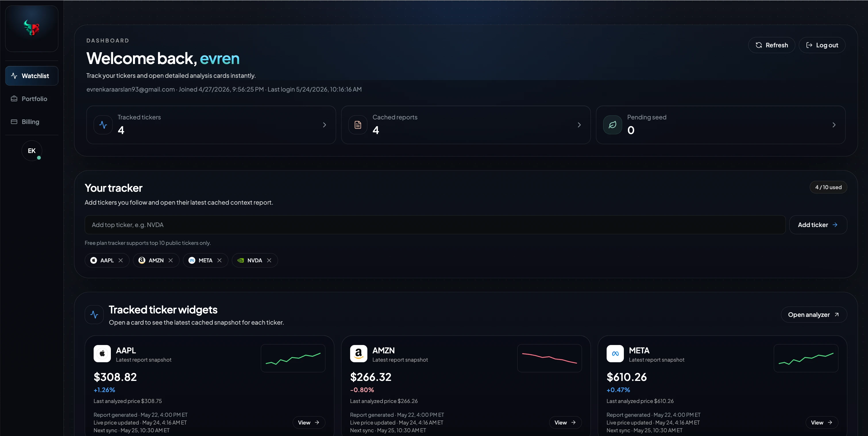The width and height of the screenshot is (868, 436).
Task: Click the Refresh button
Action: pos(771,45)
